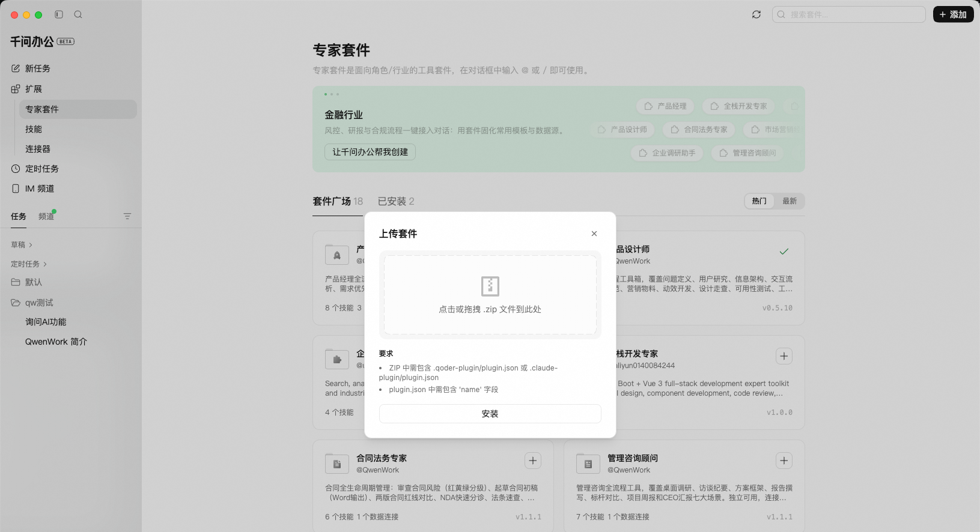Viewport: 980px width, 532px height.
Task: Select the 最新 sort option
Action: 790,201
